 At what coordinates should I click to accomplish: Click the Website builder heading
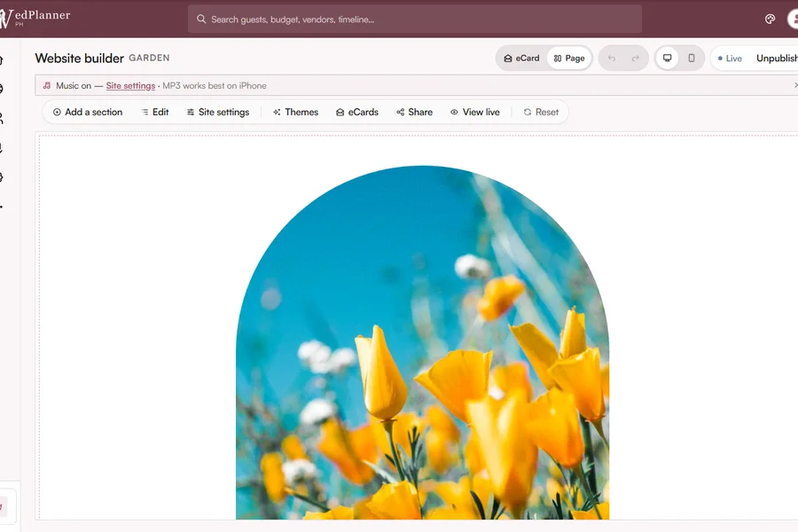point(80,58)
